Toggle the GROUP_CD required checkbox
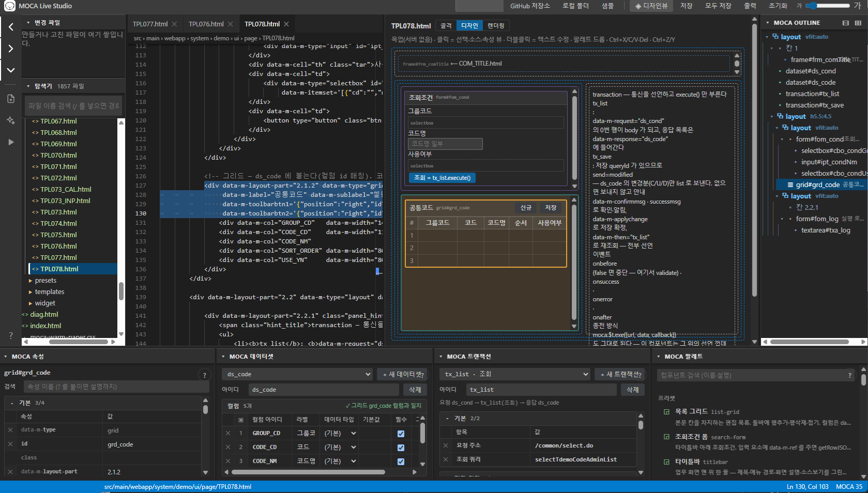The image size is (868, 493). tap(401, 434)
